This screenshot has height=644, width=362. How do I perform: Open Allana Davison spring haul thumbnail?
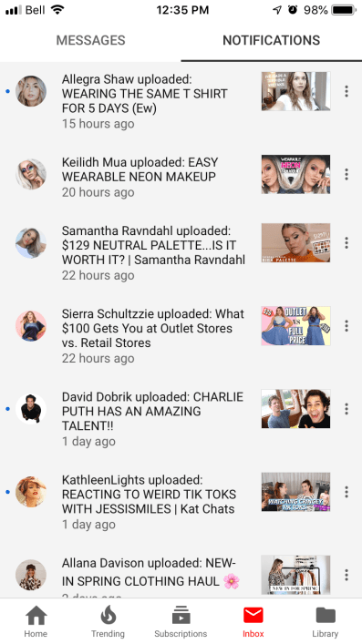295,575
